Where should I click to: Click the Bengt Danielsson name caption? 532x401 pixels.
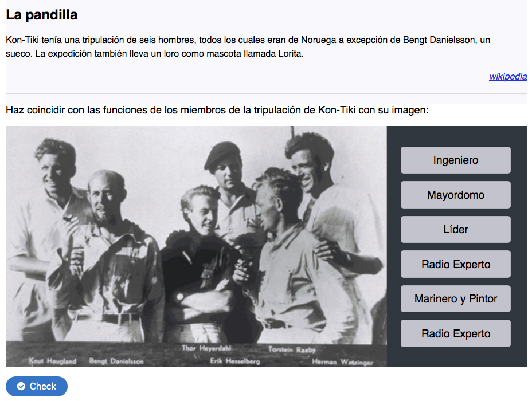coord(116,361)
